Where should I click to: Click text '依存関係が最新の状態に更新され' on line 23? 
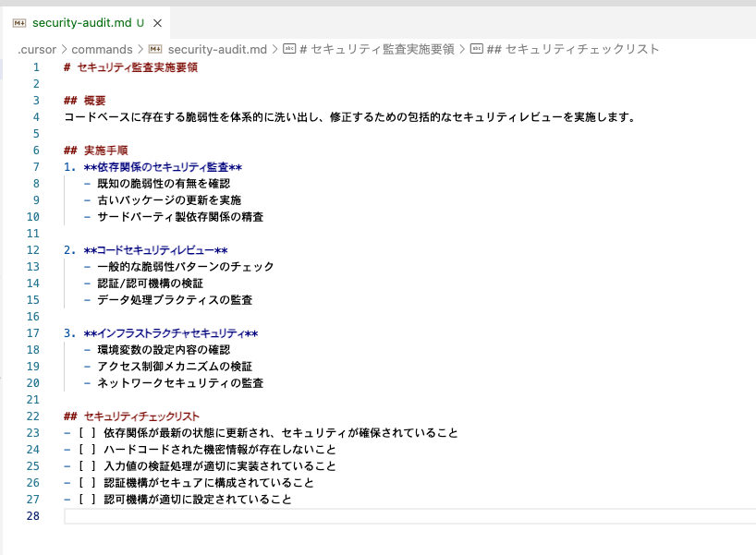point(187,433)
